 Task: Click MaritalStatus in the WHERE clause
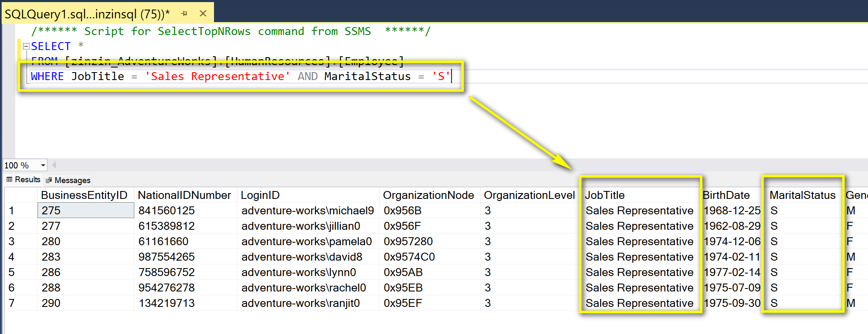[x=367, y=76]
